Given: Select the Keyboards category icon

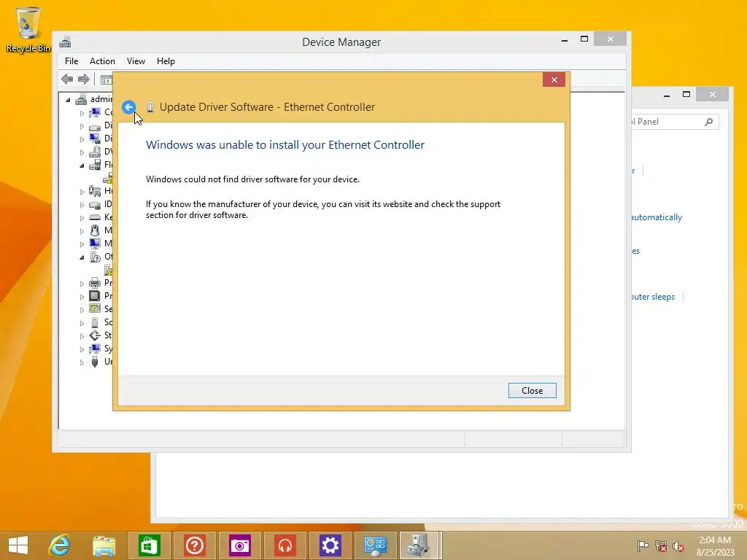Looking at the screenshot, I should [x=95, y=217].
